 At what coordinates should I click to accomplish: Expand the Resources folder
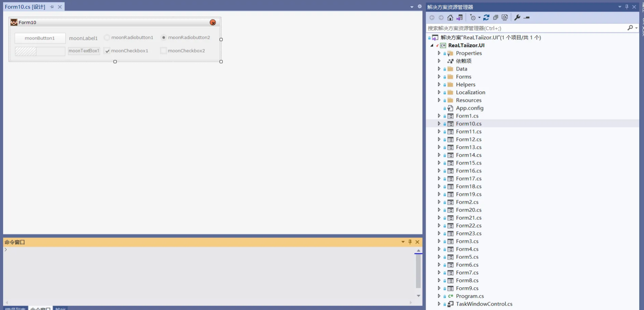(x=439, y=100)
